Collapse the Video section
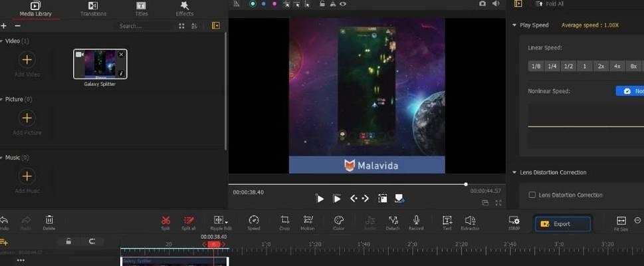 tap(1, 41)
